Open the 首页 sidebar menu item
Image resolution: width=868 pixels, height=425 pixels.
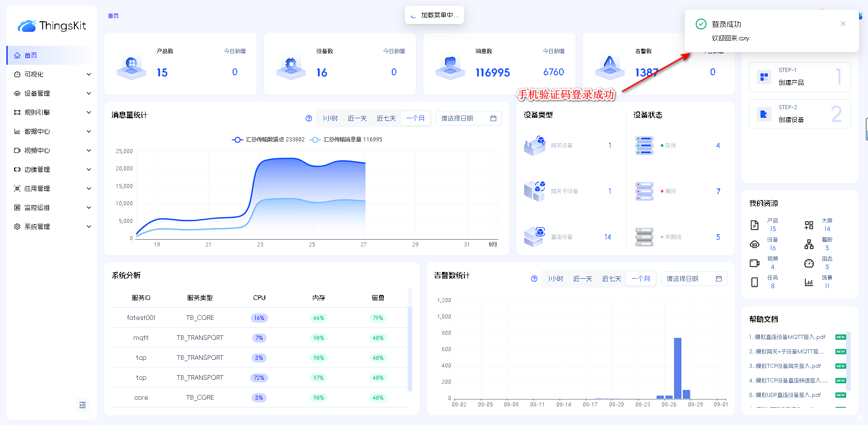[x=31, y=55]
